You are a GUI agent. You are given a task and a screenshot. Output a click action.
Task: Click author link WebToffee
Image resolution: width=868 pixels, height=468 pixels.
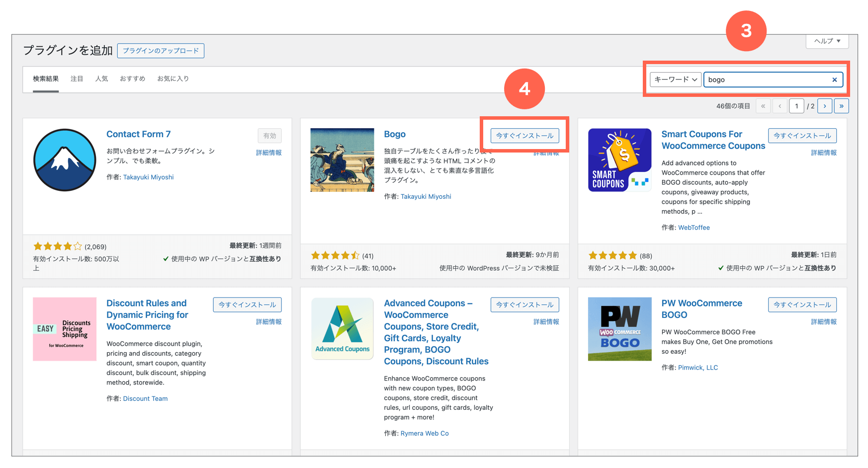click(694, 227)
